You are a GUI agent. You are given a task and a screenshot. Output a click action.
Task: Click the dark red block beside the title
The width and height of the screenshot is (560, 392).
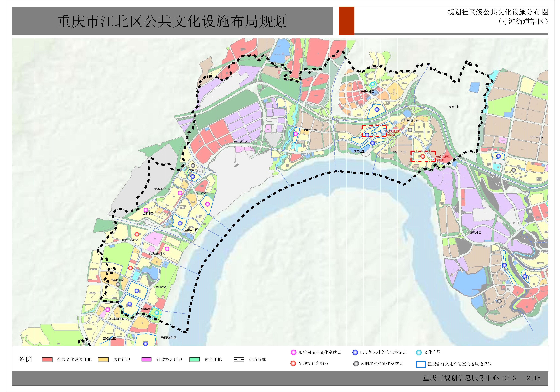point(347,21)
